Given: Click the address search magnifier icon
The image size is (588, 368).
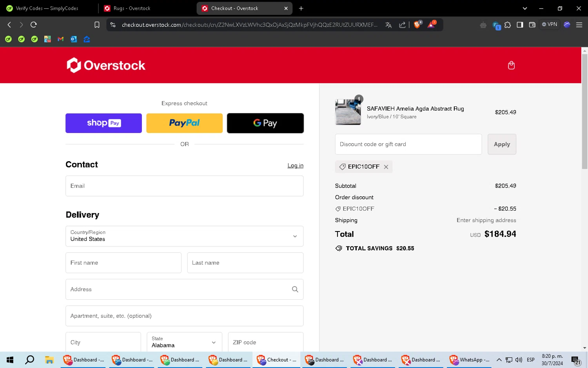Looking at the screenshot, I should pos(295,289).
